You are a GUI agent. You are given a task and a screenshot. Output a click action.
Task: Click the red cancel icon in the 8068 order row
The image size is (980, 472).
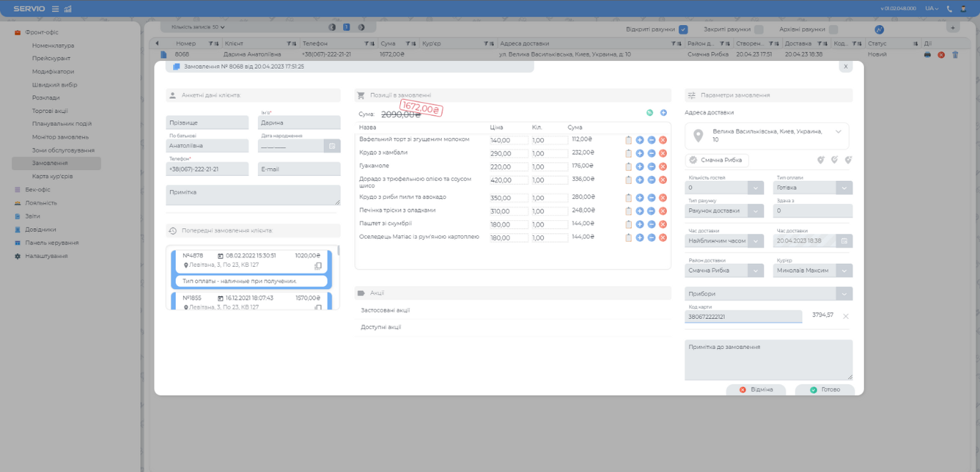click(x=941, y=54)
